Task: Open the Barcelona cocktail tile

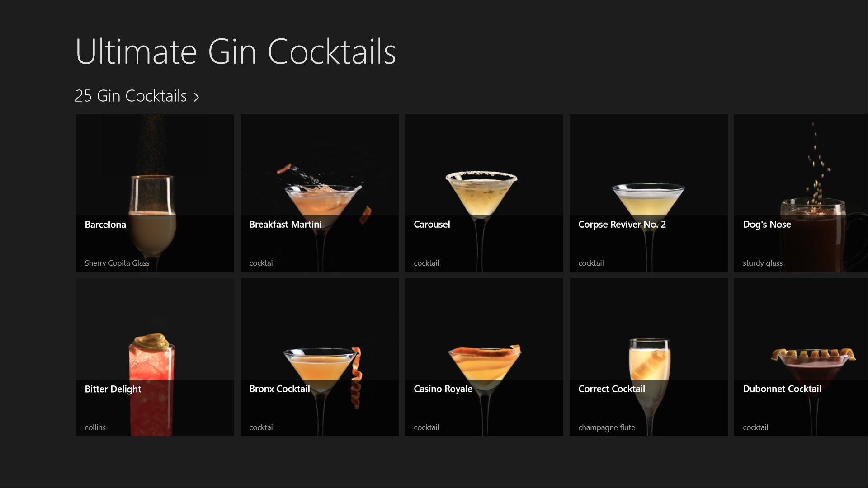Action: [155, 193]
